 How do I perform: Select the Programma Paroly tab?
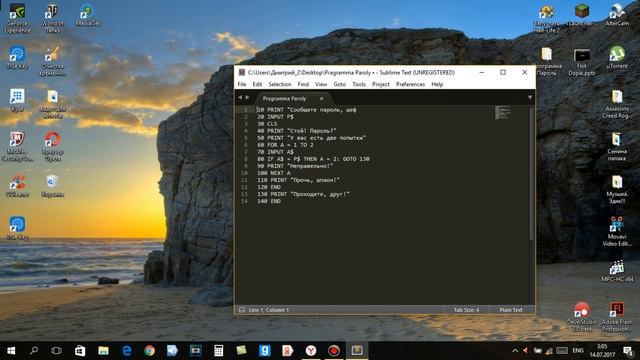click(284, 98)
